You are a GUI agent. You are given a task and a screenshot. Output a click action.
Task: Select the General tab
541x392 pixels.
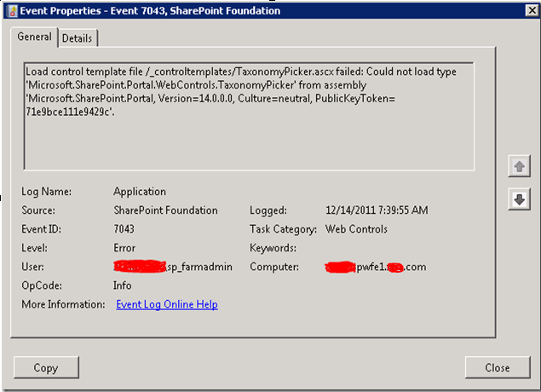pyautogui.click(x=34, y=37)
